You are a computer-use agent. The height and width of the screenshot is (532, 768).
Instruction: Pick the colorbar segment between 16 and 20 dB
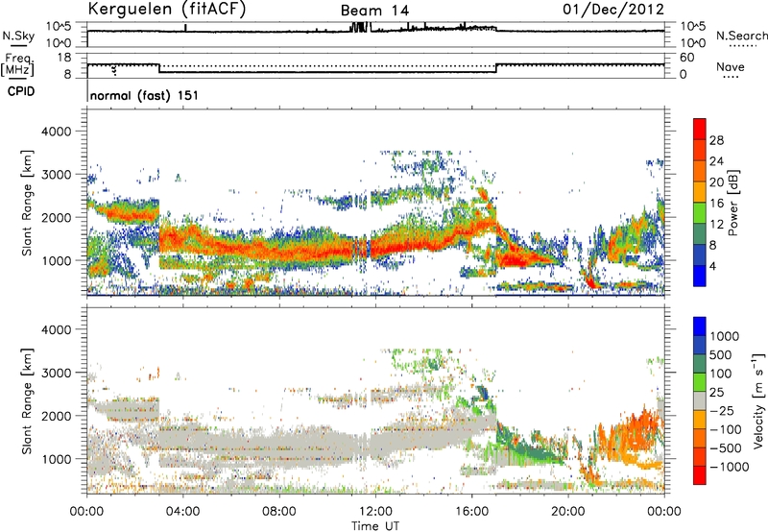[700, 192]
